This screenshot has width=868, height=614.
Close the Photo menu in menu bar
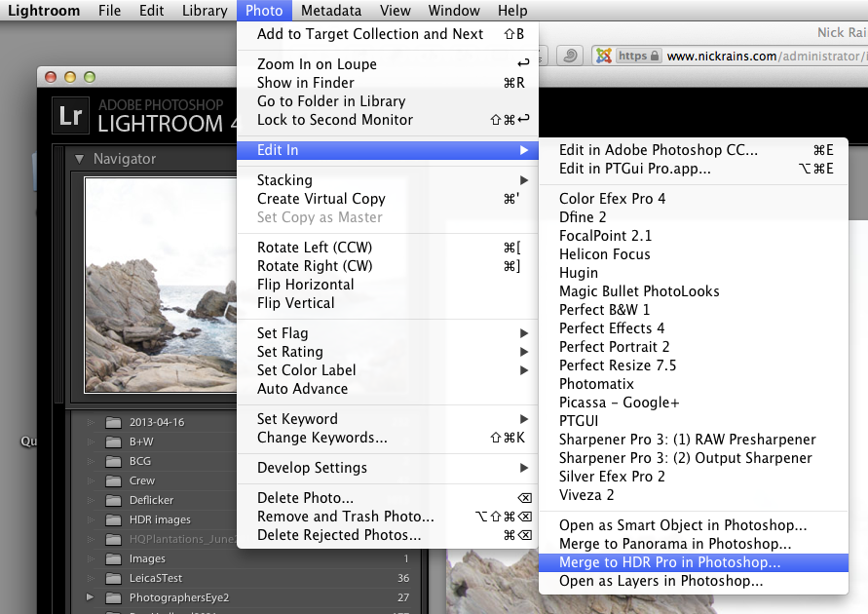264,11
